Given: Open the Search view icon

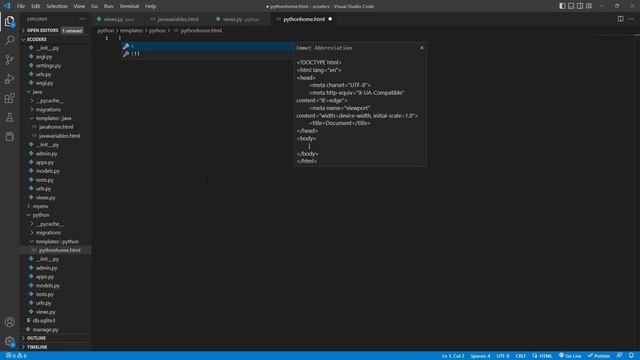Looking at the screenshot, I should [9, 40].
